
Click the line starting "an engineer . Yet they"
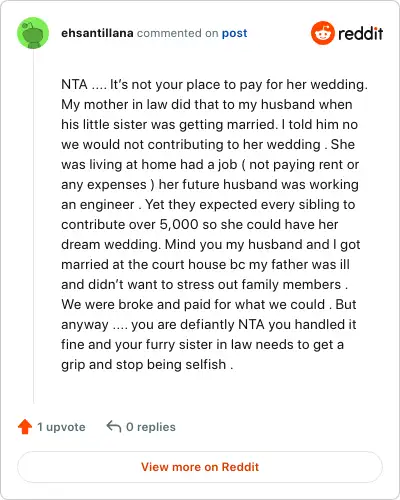(x=208, y=204)
